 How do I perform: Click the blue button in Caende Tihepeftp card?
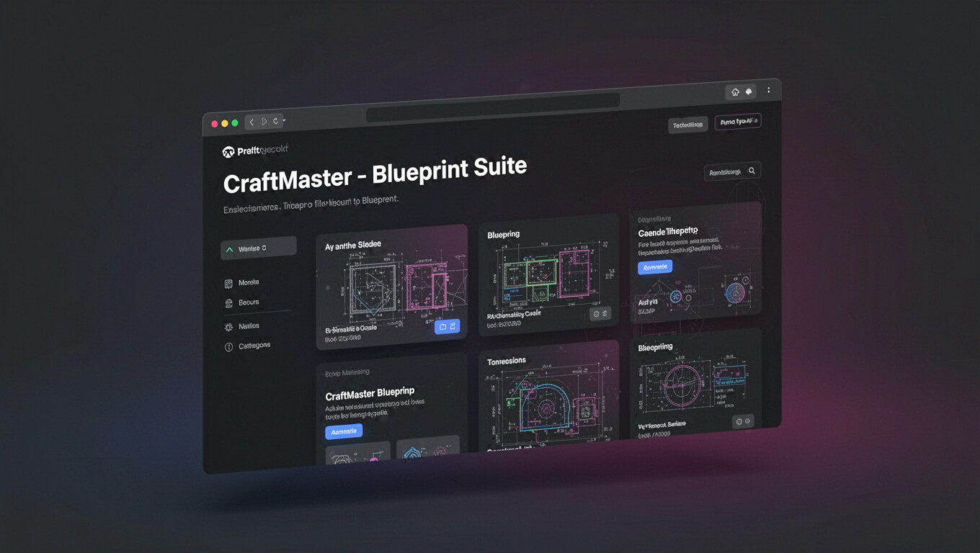(x=654, y=267)
